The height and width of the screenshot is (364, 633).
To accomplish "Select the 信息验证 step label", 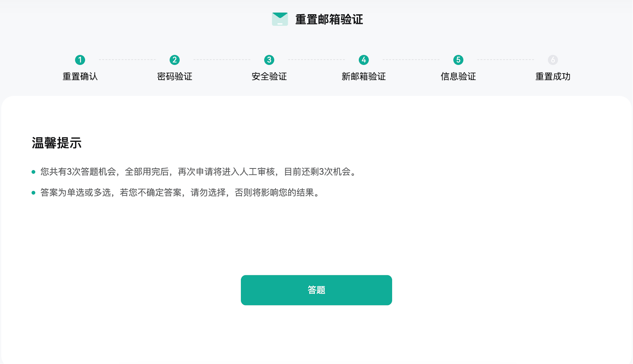I will tap(458, 76).
